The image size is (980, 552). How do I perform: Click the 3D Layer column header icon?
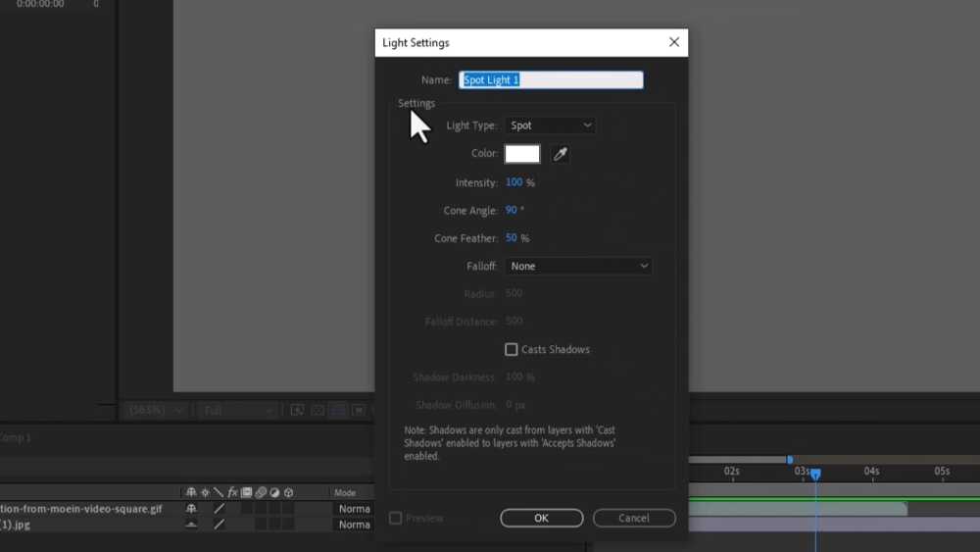288,492
